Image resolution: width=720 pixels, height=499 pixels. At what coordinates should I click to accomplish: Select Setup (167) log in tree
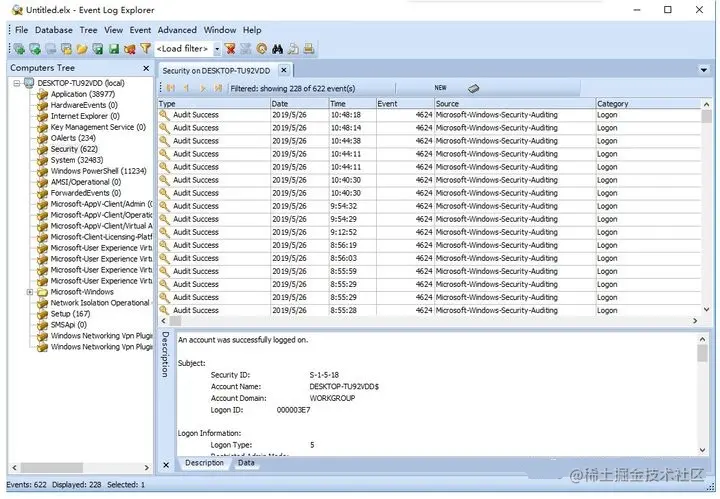[x=70, y=314]
